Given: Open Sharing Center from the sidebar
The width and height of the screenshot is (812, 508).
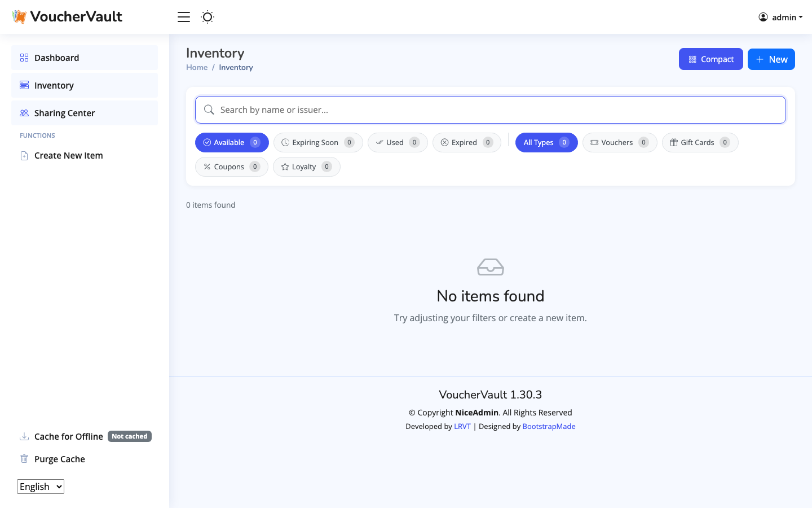Looking at the screenshot, I should pyautogui.click(x=85, y=113).
